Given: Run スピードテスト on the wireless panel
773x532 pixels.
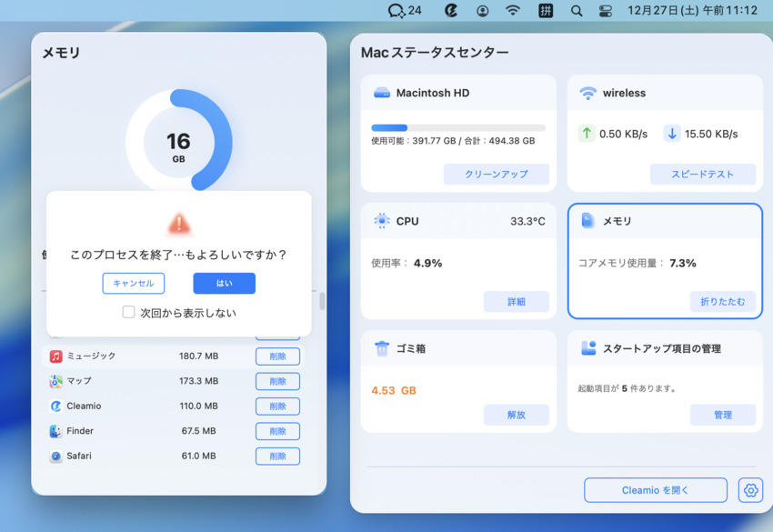Looking at the screenshot, I should 703,173.
